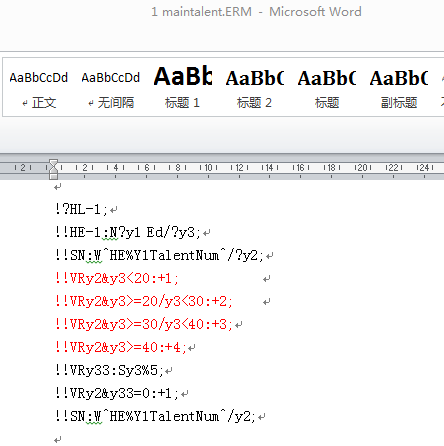Click the line '!!HE-1:N?y1 Ed/?y3;'

[x=128, y=232]
